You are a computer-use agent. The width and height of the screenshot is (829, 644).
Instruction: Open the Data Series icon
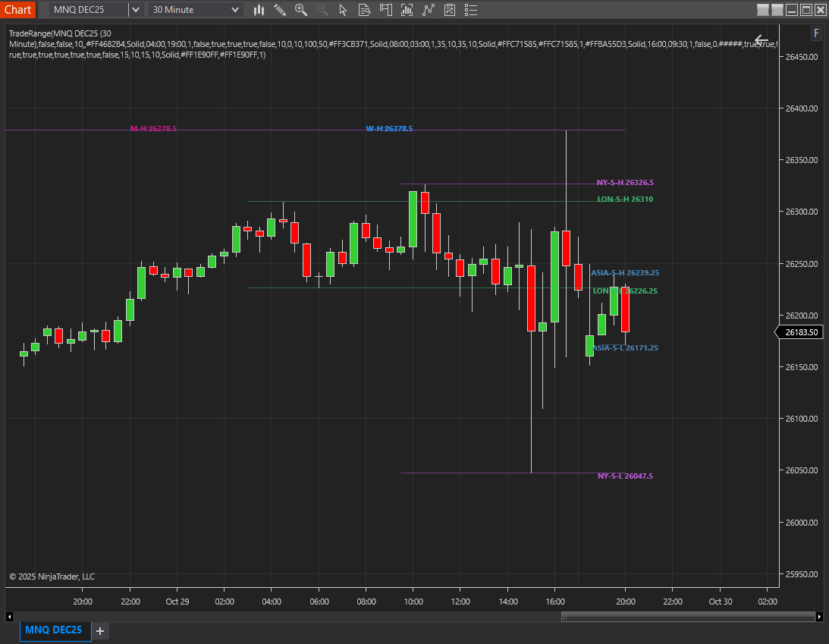[365, 10]
